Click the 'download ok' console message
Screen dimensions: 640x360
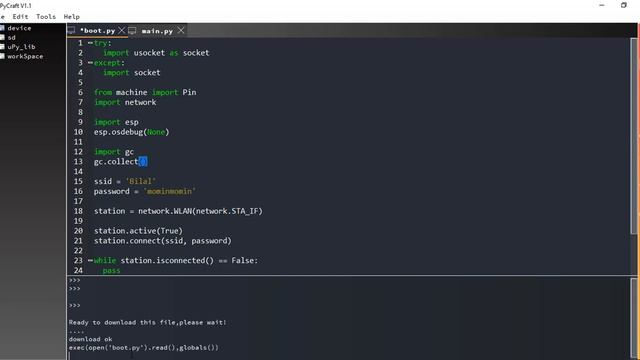click(90, 339)
